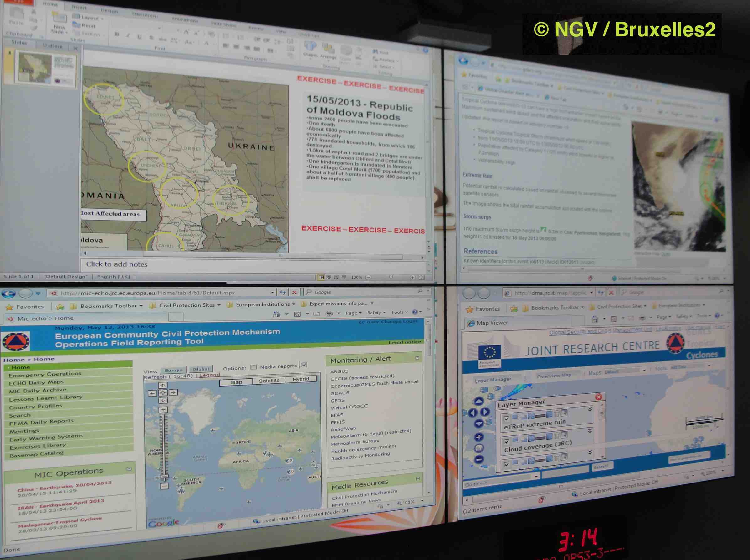Open address bar dropdown in mic-echo browser
The image size is (750, 560).
click(x=272, y=292)
